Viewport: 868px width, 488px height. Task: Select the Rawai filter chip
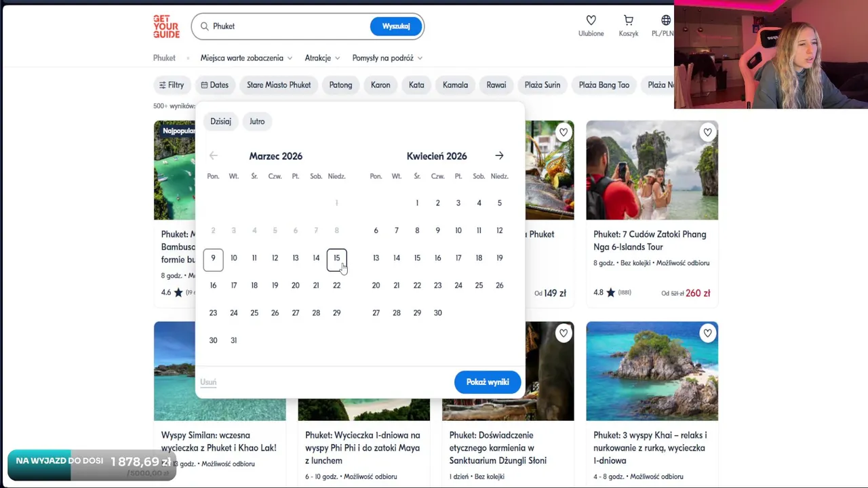coord(496,85)
